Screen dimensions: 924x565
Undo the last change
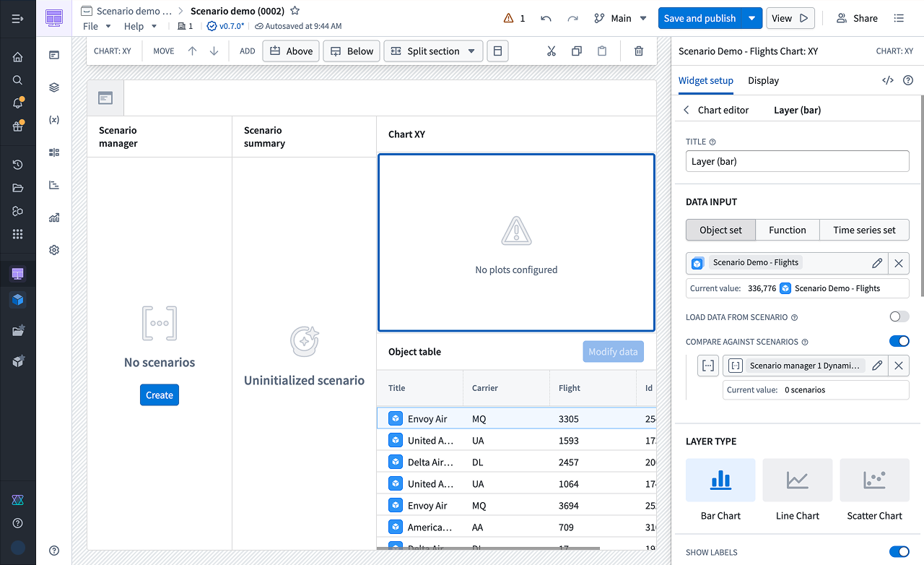[546, 18]
